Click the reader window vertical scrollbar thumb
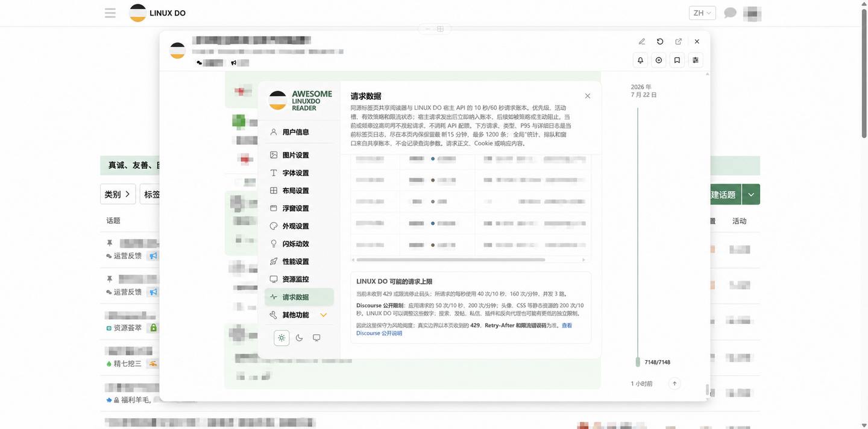 click(x=708, y=390)
